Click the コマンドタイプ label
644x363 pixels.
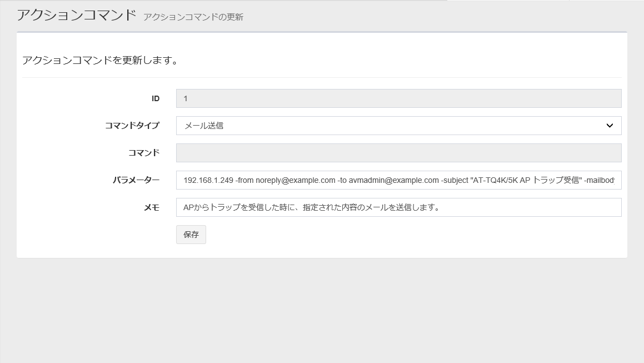click(x=132, y=126)
